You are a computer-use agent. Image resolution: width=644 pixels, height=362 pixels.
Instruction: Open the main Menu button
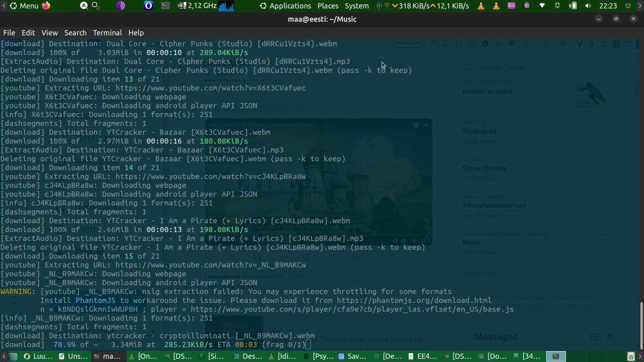tap(24, 6)
